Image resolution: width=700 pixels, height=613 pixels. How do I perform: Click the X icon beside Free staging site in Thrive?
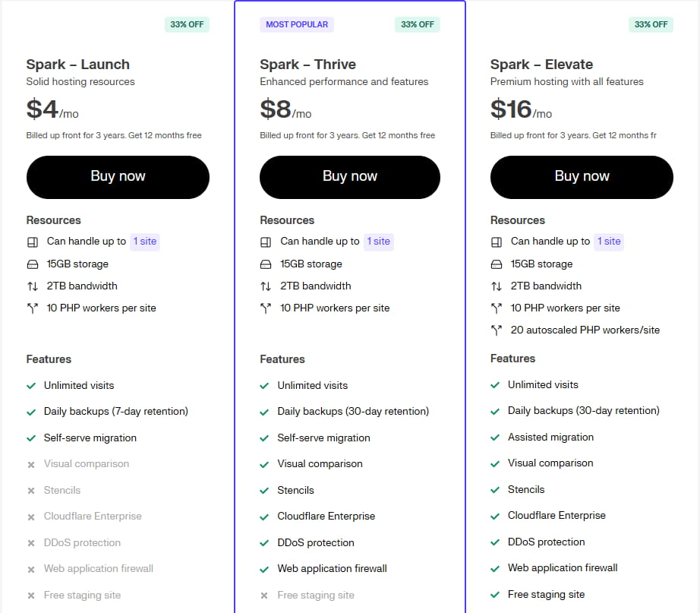[264, 596]
